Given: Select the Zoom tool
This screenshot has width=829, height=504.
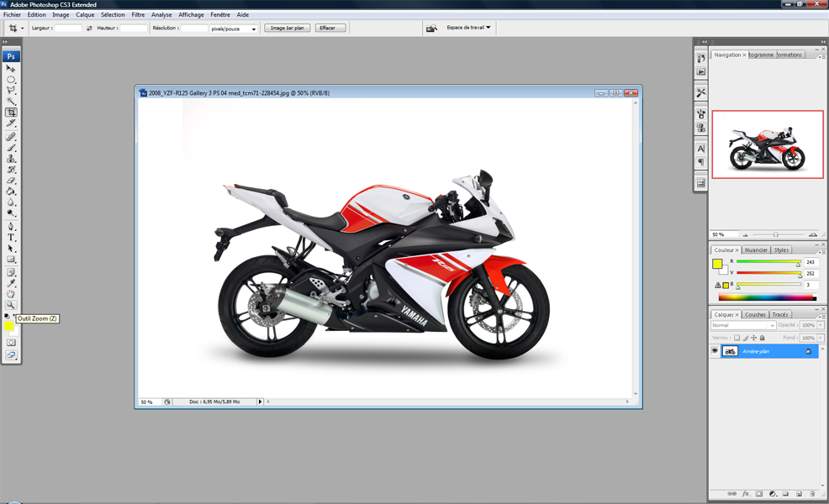Looking at the screenshot, I should point(11,306).
